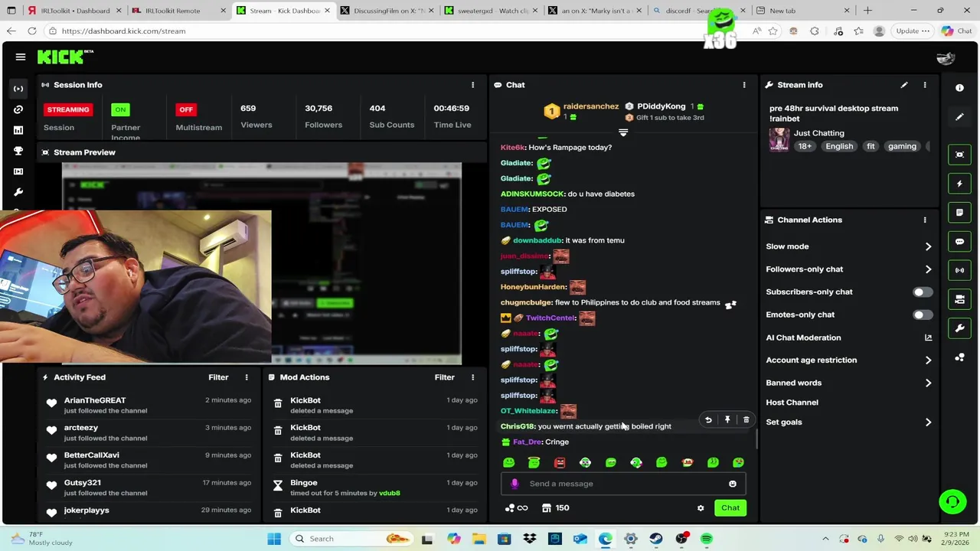Click the browser Update button

(913, 31)
